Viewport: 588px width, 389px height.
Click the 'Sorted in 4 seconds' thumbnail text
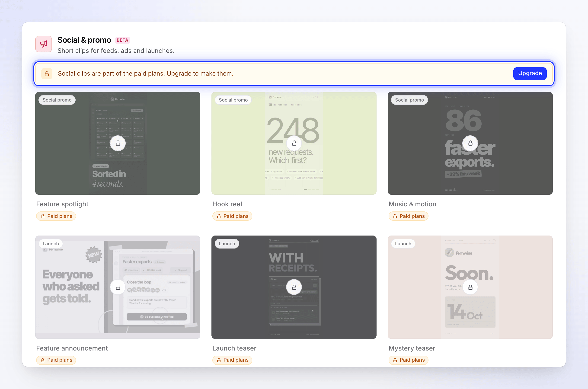[109, 179]
